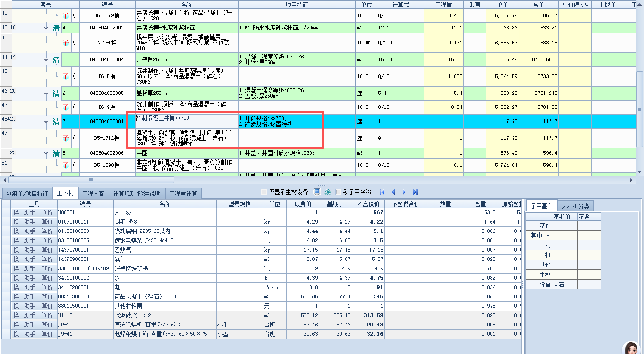Viewport: 644px width, 354px height.
Task: Jump to first record navigation icon
Action: click(x=382, y=192)
